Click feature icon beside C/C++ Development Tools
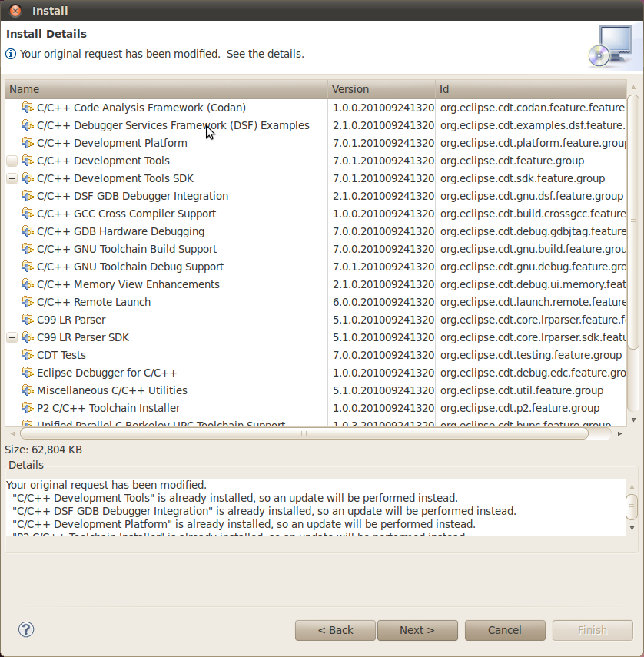Viewport: 644px width, 657px height. pos(28,161)
